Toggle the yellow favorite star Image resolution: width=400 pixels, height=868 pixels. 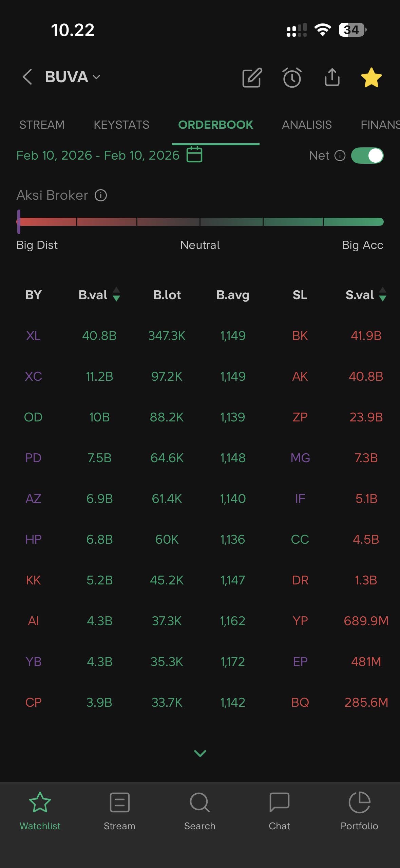371,78
